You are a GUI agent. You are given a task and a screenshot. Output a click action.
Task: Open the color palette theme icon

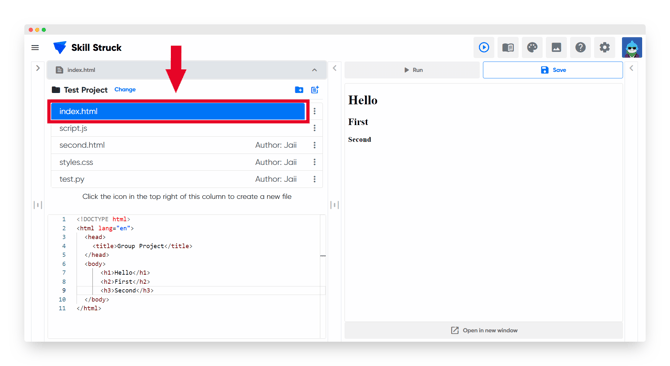point(532,47)
